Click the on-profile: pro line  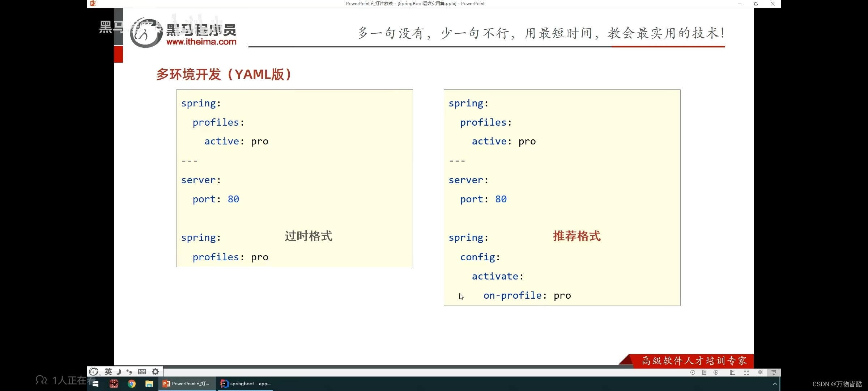pos(527,295)
